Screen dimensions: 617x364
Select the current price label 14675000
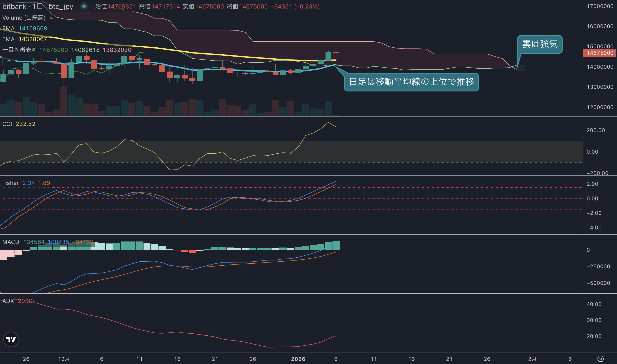click(600, 53)
